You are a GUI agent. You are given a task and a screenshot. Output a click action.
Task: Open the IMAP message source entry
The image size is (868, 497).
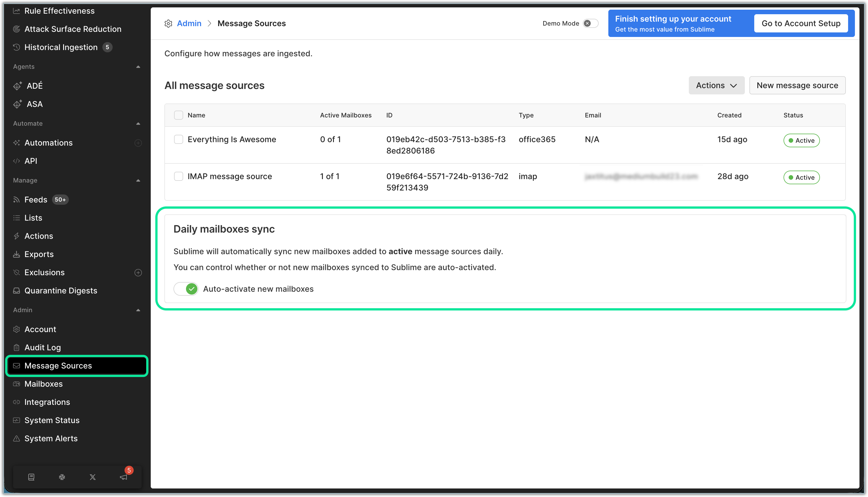pyautogui.click(x=230, y=176)
